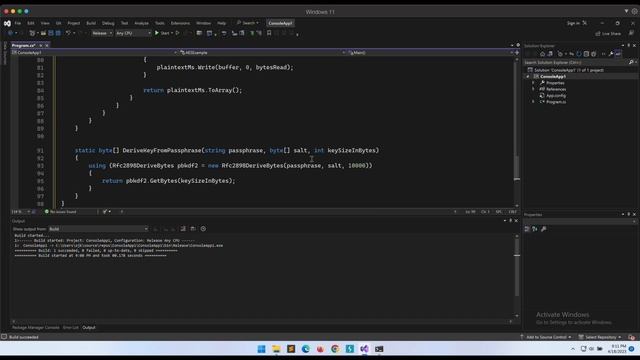Open the Main member navigation dropdown
Image resolution: width=640 pixels, height=360 pixels.
tap(430, 53)
